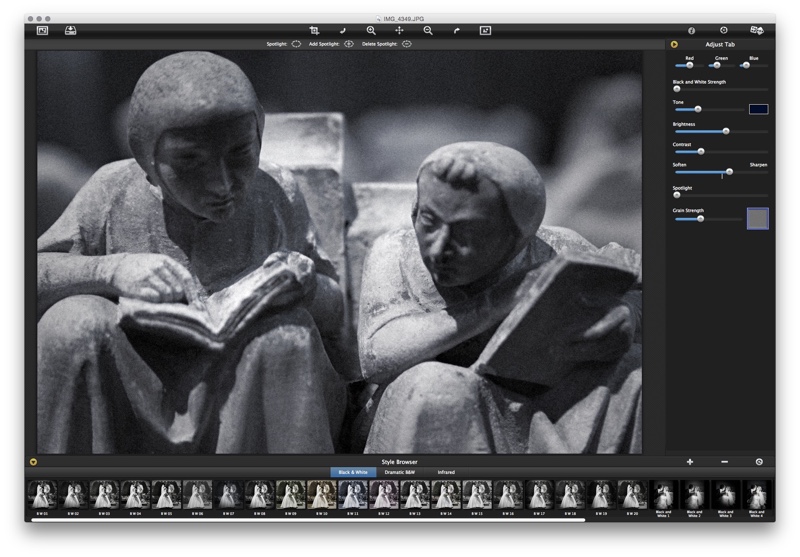The image size is (800, 557).
Task: Open the info icon in top toolbar
Action: pos(691,31)
